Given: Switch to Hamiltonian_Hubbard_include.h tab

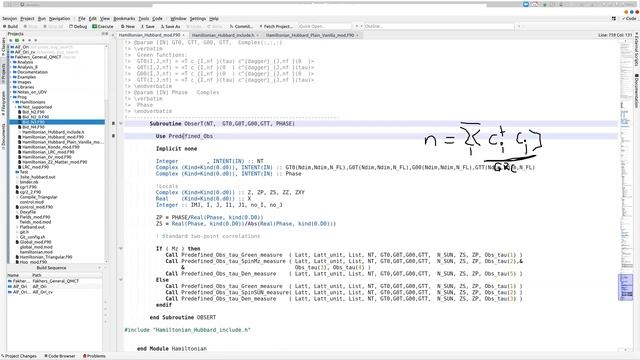Looking at the screenshot, I should (x=223, y=36).
